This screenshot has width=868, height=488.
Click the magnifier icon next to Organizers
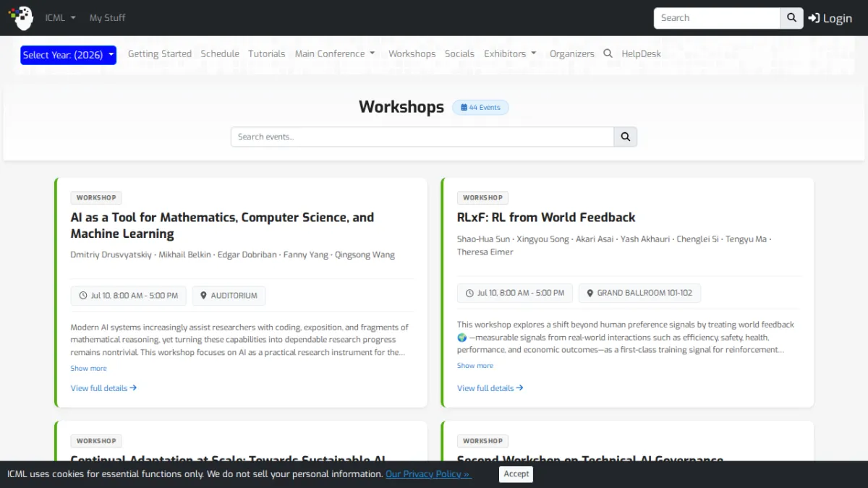point(608,53)
